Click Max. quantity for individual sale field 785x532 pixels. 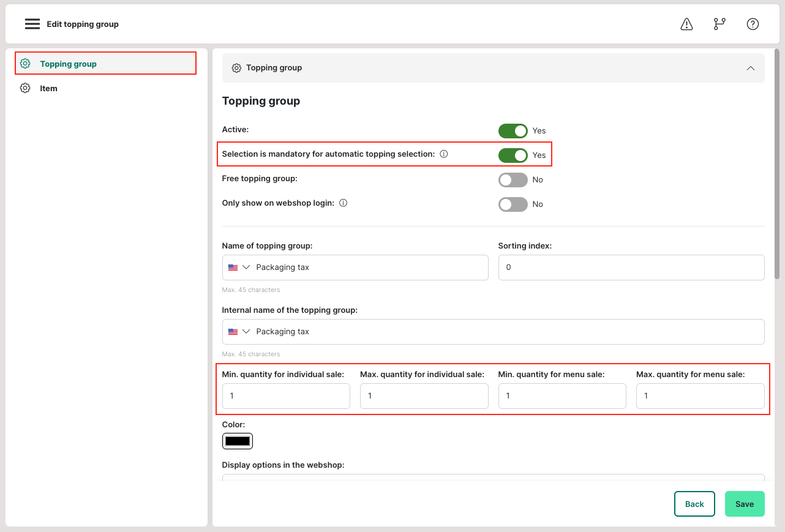tap(424, 396)
